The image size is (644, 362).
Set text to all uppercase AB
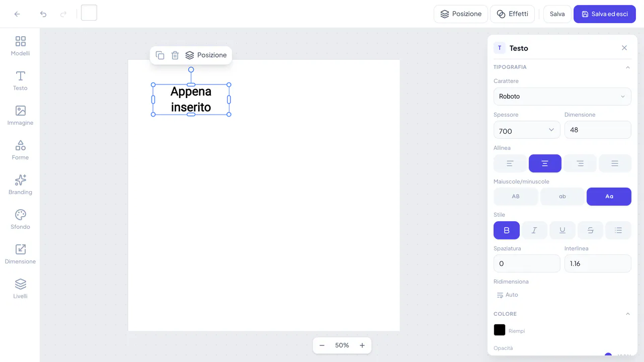point(516,197)
